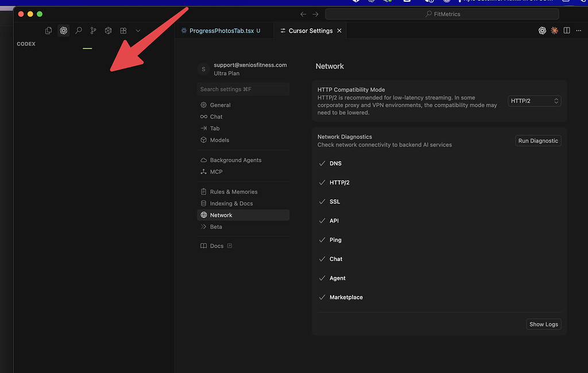Open the Source Control branch icon
This screenshot has height=373, width=588.
click(x=93, y=30)
